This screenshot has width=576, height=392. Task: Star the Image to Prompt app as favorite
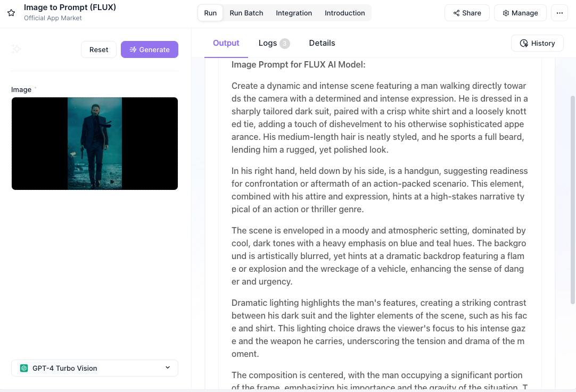click(x=11, y=13)
